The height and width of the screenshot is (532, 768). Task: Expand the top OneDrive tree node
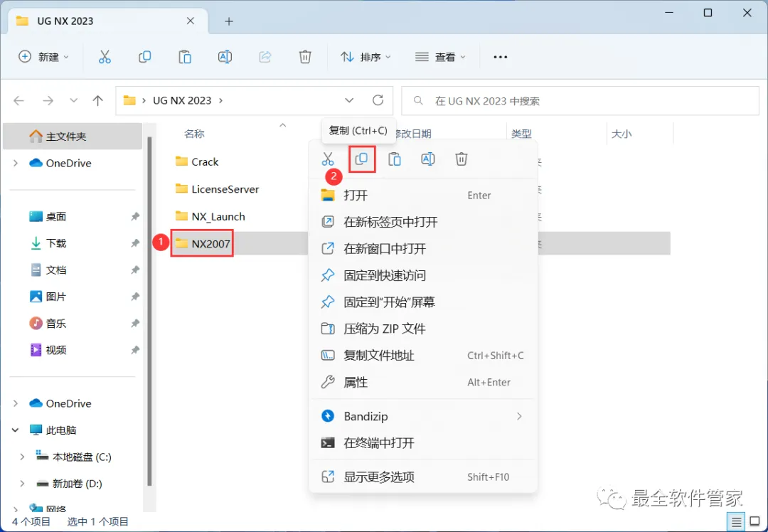pos(16,163)
